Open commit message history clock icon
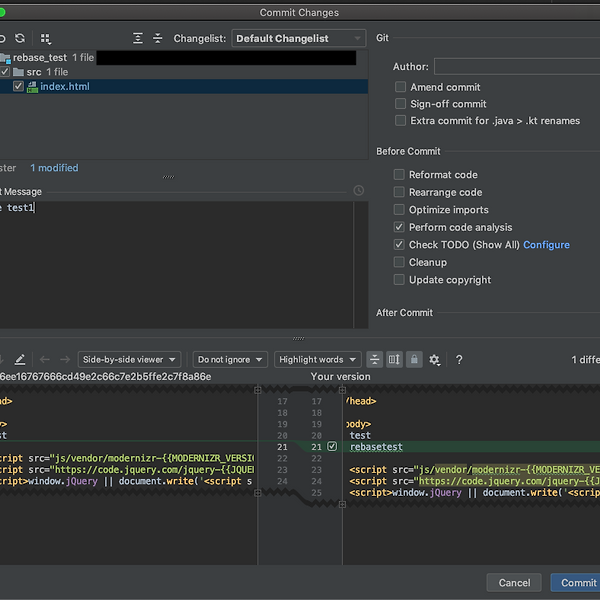This screenshot has height=600, width=600. pyautogui.click(x=359, y=191)
